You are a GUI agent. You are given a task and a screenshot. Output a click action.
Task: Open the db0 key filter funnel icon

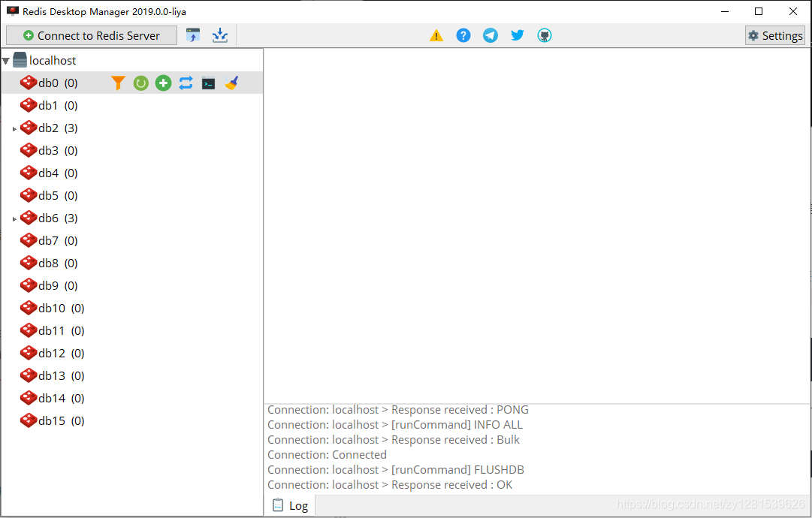[118, 83]
